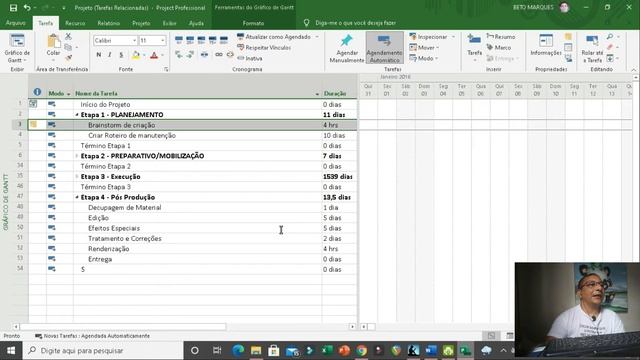Viewport: 640px width, 360px height.
Task: Click the Windows search box on taskbar
Action: [x=103, y=350]
